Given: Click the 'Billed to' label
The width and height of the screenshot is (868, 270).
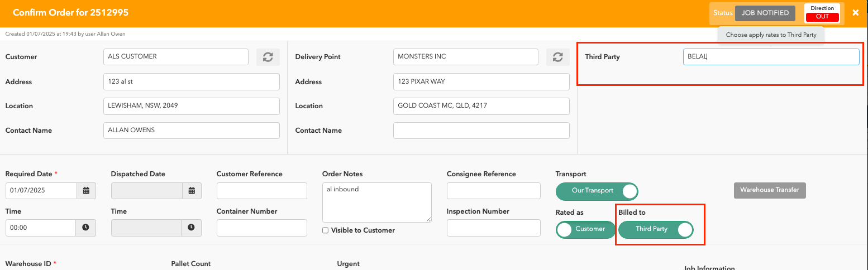Looking at the screenshot, I should click(x=632, y=213).
